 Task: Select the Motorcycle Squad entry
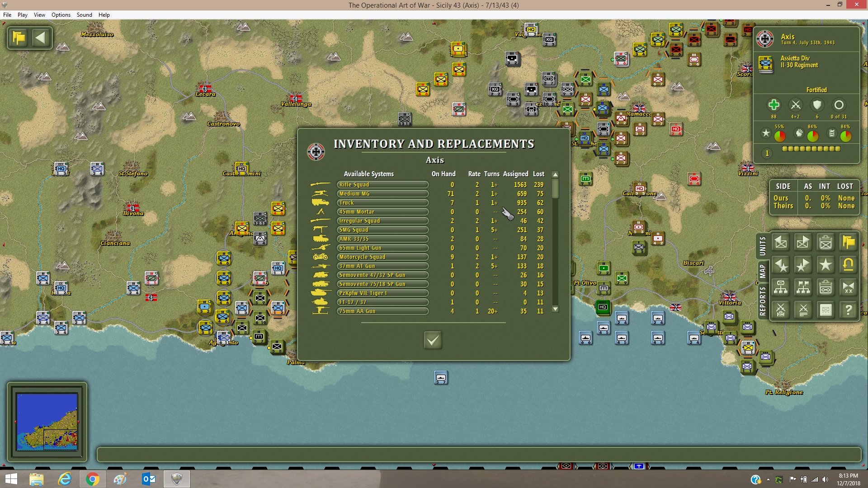[x=382, y=257]
